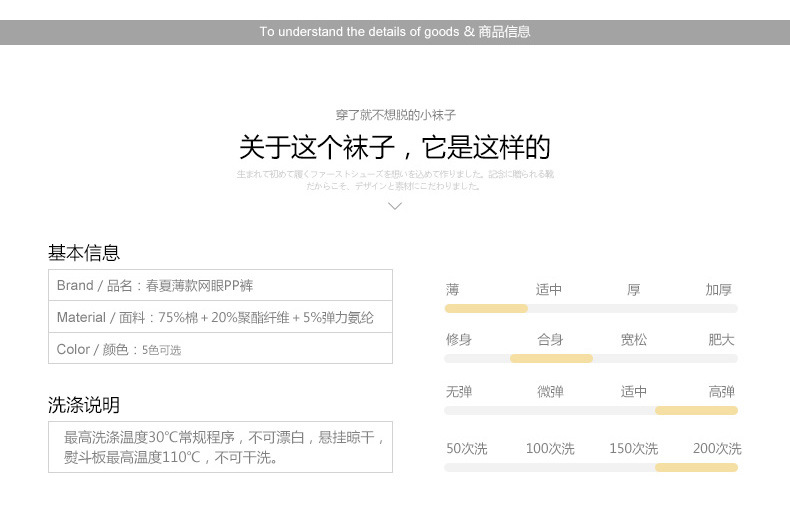Select the Material / 面料 row
This screenshot has width=790, height=511.
[220, 317]
